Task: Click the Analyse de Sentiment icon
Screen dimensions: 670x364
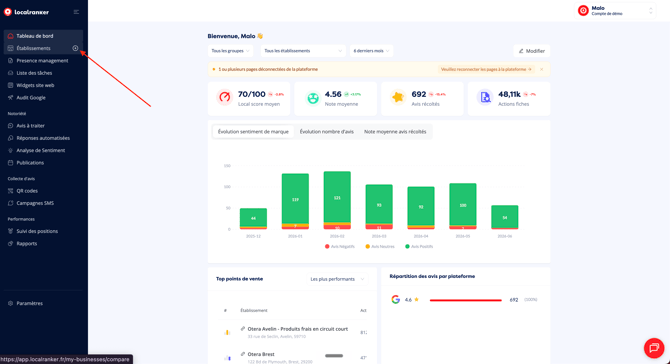Action: coord(11,150)
